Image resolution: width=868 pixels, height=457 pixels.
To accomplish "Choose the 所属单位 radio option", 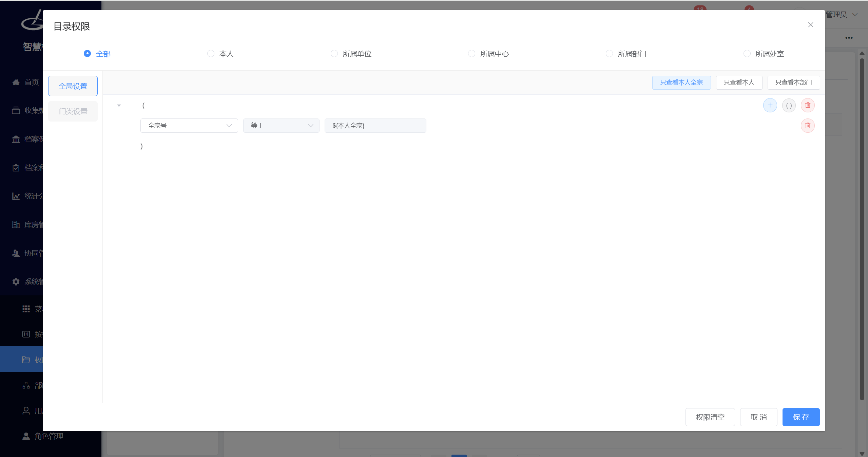I will point(351,54).
